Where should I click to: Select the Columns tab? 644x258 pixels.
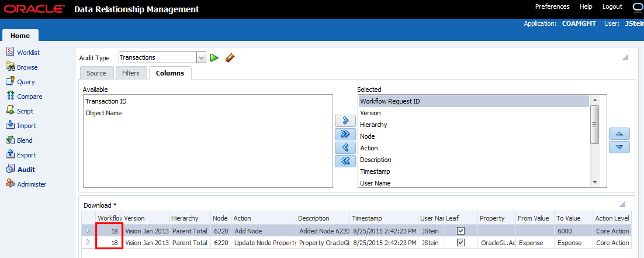170,73
